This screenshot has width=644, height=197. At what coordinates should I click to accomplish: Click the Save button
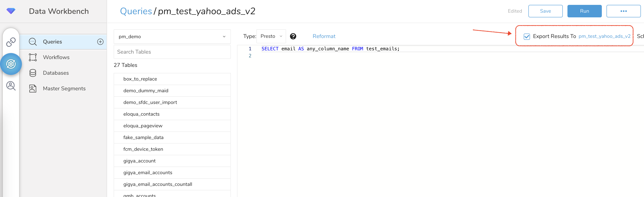[x=545, y=11]
